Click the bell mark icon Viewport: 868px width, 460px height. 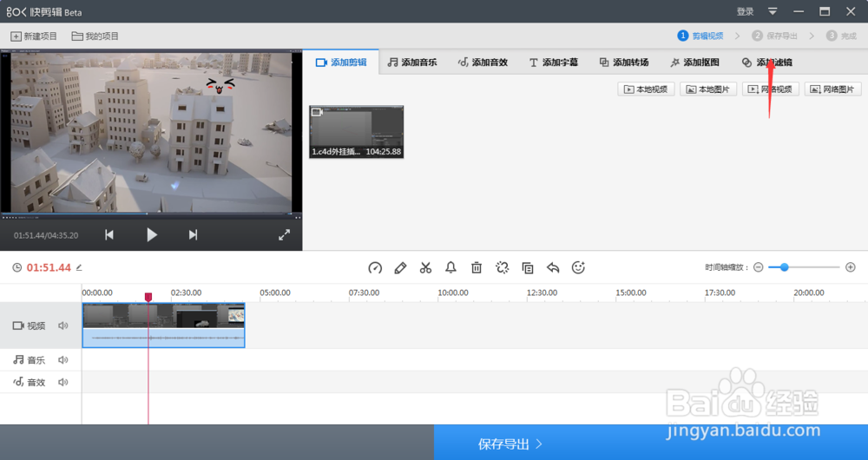tap(450, 268)
